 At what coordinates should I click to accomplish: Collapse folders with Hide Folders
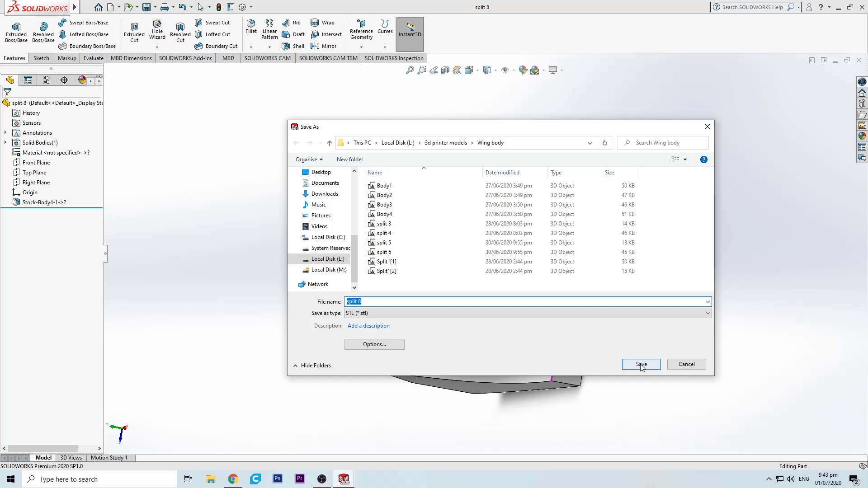point(312,366)
